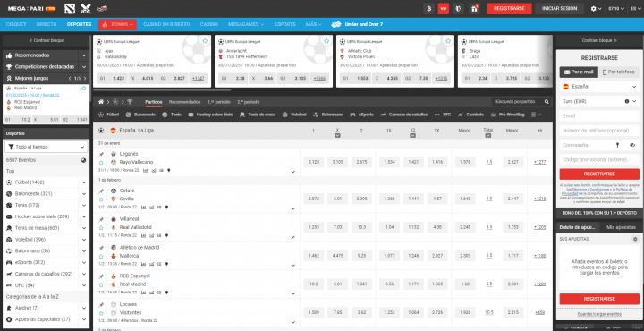Click the home icon in breadcrumb bar
This screenshot has height=331, width=644.
(100, 101)
